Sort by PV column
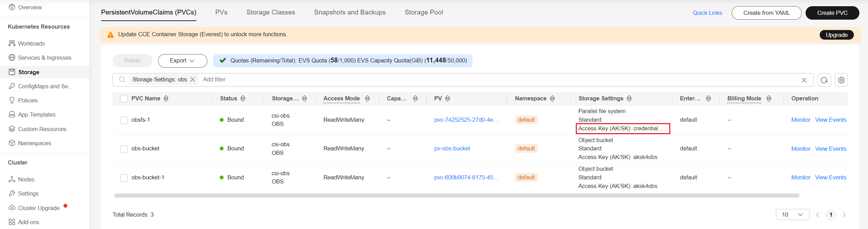This screenshot has height=229, width=868. pyautogui.click(x=448, y=99)
